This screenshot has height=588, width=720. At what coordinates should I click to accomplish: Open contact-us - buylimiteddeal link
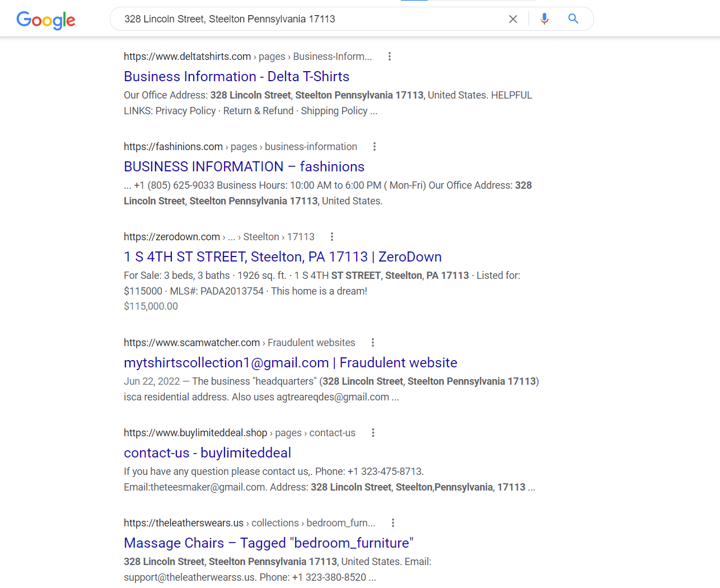[207, 453]
